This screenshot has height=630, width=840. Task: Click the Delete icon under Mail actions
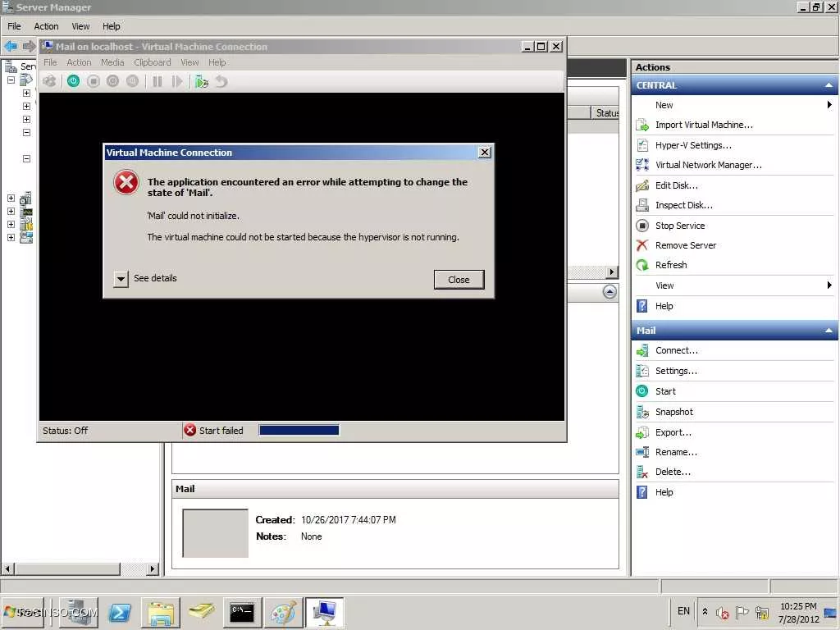(642, 472)
